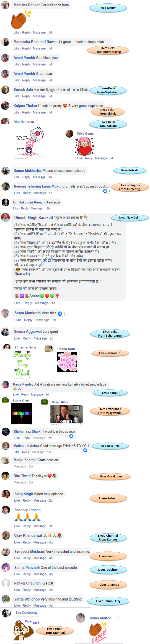Click the Lives-Mahim location label

pos(108,8)
